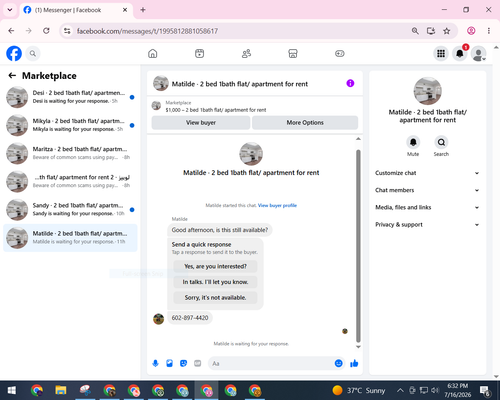500x400 pixels.
Task: Open Maritza's apartment conversation
Action: 70,153
